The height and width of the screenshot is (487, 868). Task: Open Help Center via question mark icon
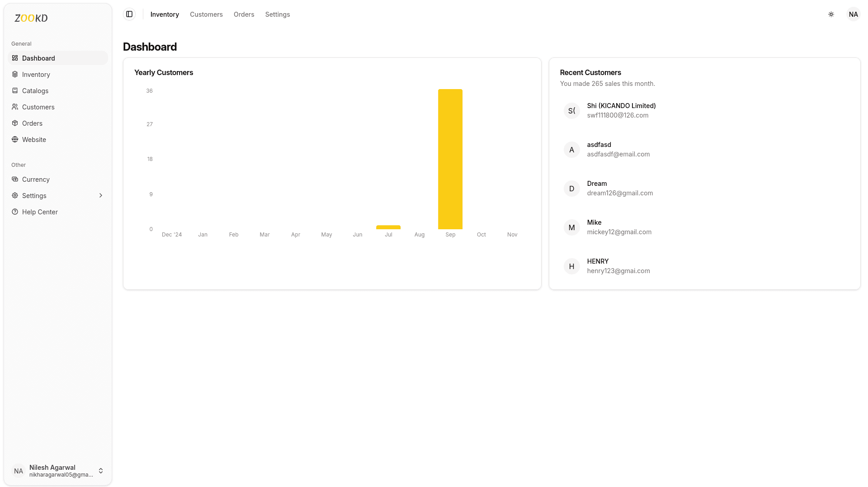click(15, 212)
